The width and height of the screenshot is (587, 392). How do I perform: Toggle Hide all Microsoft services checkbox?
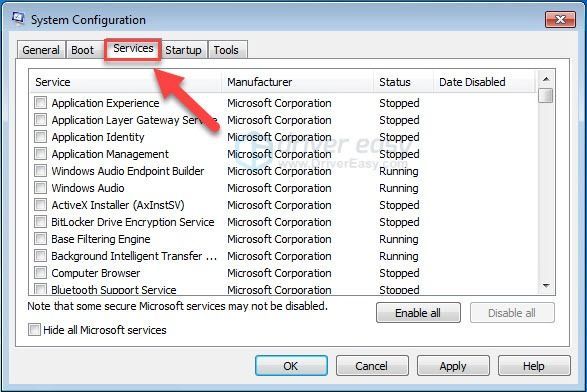tap(34, 330)
